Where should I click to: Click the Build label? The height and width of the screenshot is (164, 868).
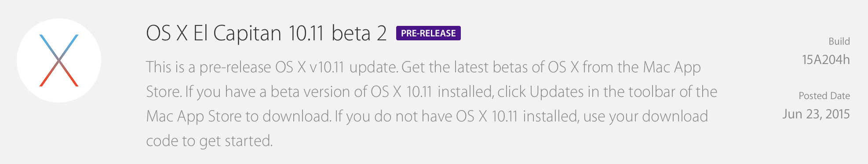[x=839, y=41]
